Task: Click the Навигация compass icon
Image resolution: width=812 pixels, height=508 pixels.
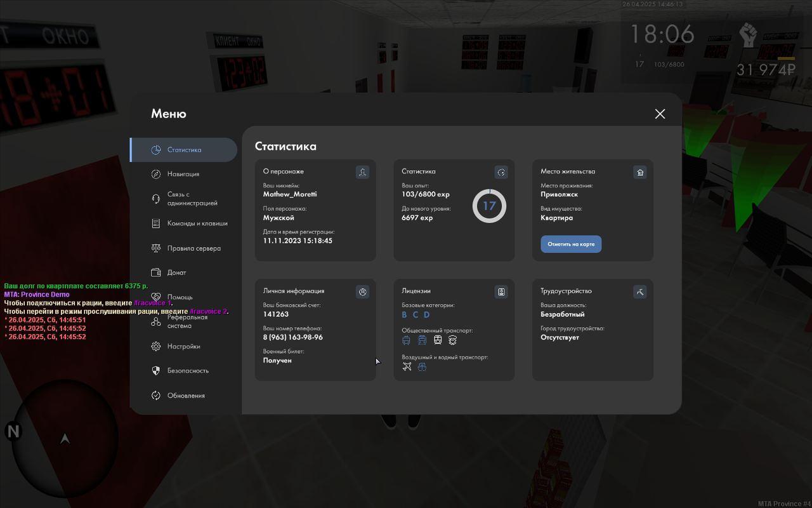Action: tap(156, 174)
